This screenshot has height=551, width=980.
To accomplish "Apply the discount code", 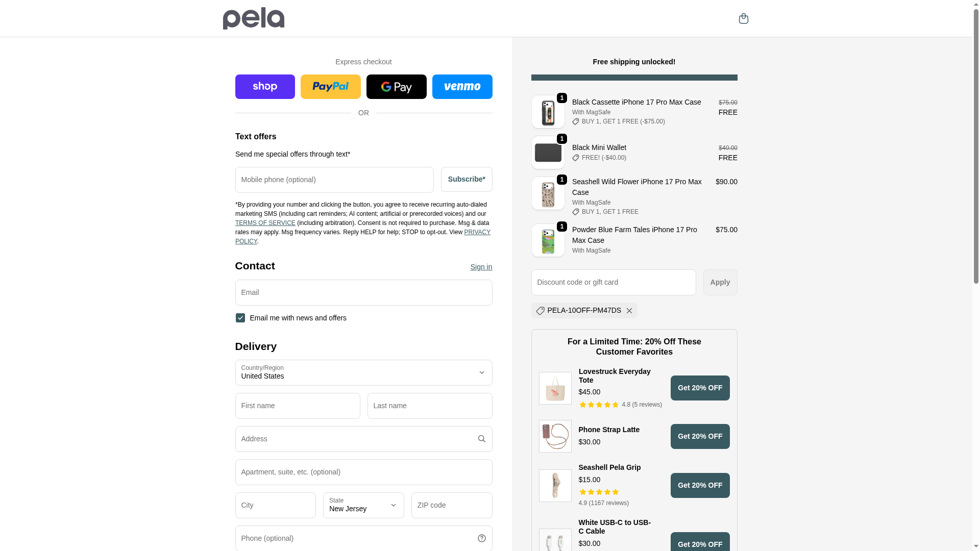I will 720,282.
